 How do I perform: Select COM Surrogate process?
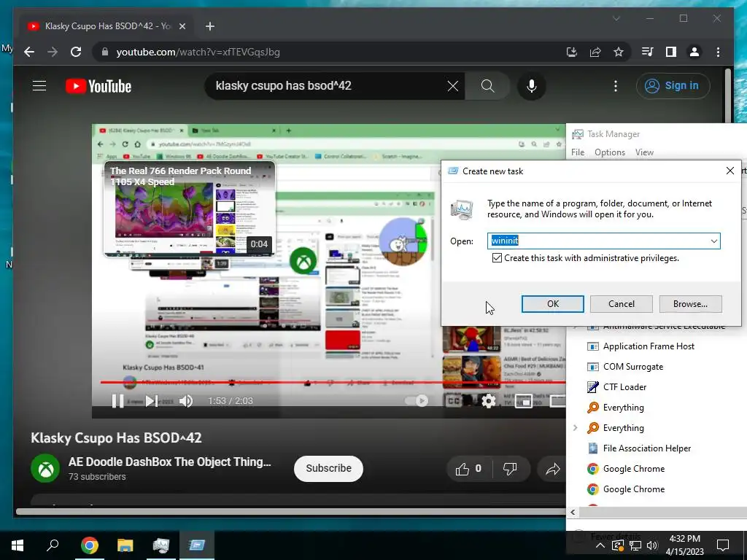632,367
